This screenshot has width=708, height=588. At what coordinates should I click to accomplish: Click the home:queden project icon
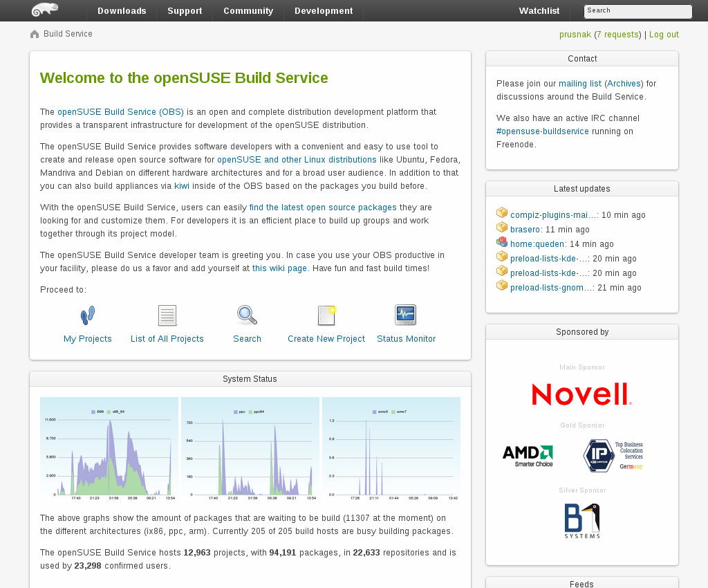tap(502, 242)
